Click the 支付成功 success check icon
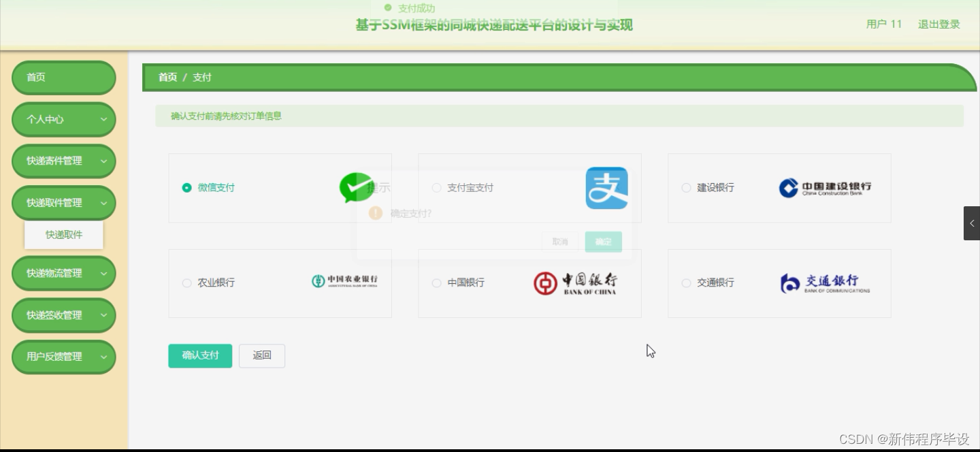 click(x=388, y=8)
